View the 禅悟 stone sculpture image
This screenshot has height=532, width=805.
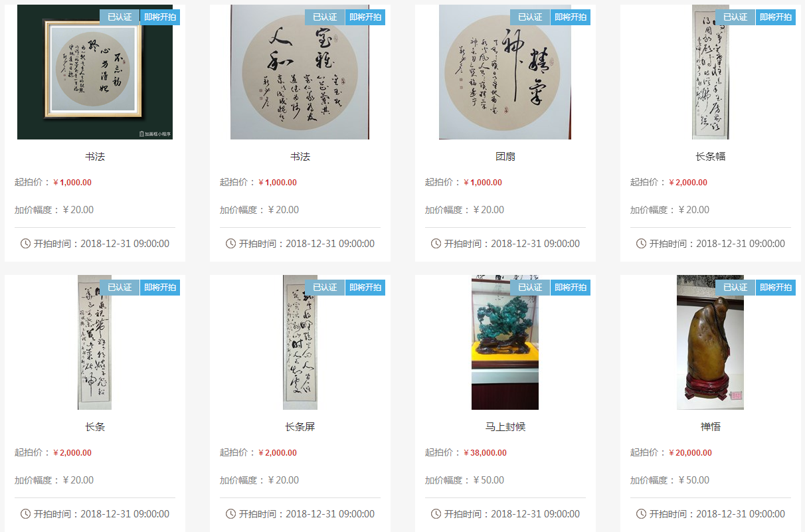710,342
